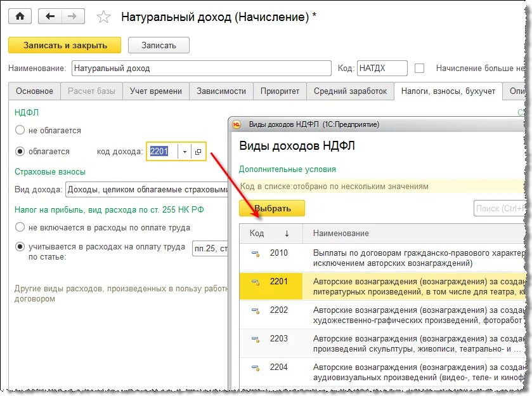The width and height of the screenshot is (532, 396).
Task: Click the Наименование text field
Action: point(201,69)
